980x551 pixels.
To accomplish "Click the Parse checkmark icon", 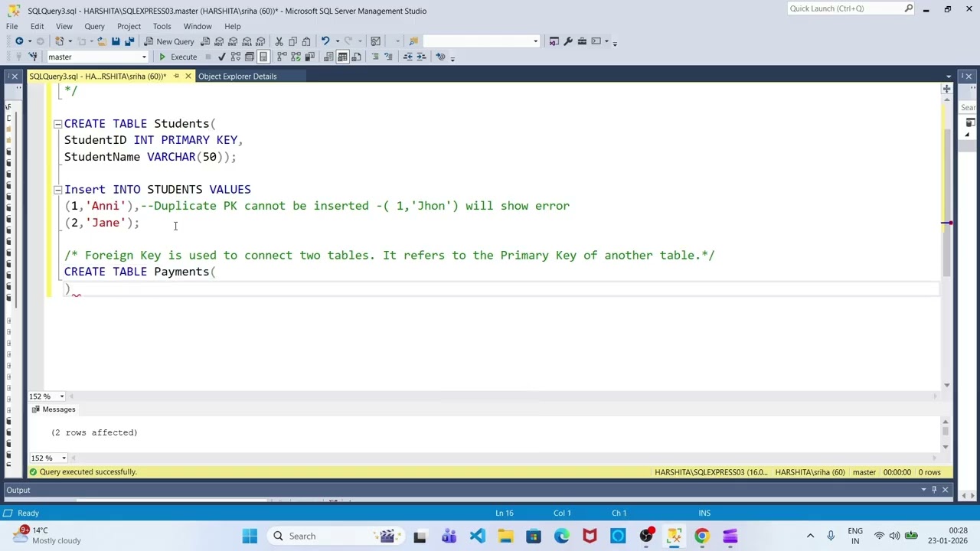I will point(221,57).
